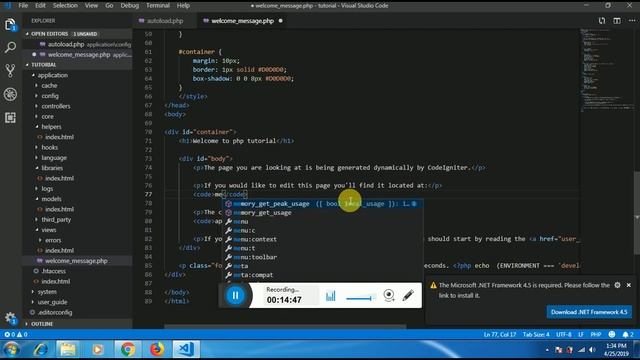
Task: Select menu:toolbar snippet suggestion
Action: [322, 257]
